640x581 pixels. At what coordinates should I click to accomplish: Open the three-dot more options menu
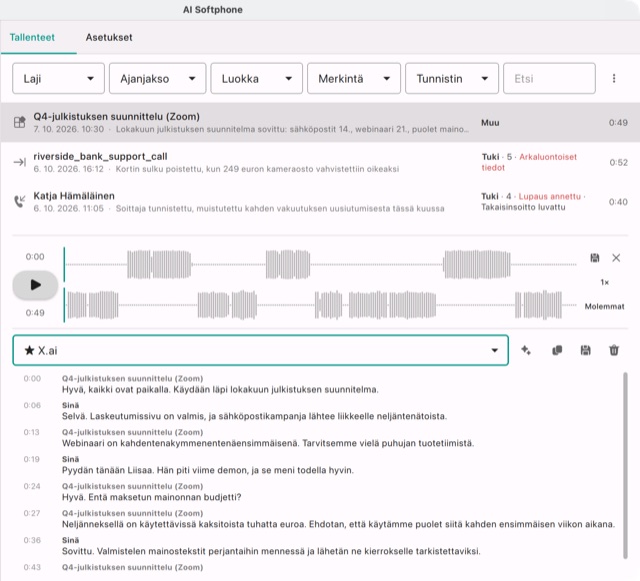pyautogui.click(x=614, y=78)
